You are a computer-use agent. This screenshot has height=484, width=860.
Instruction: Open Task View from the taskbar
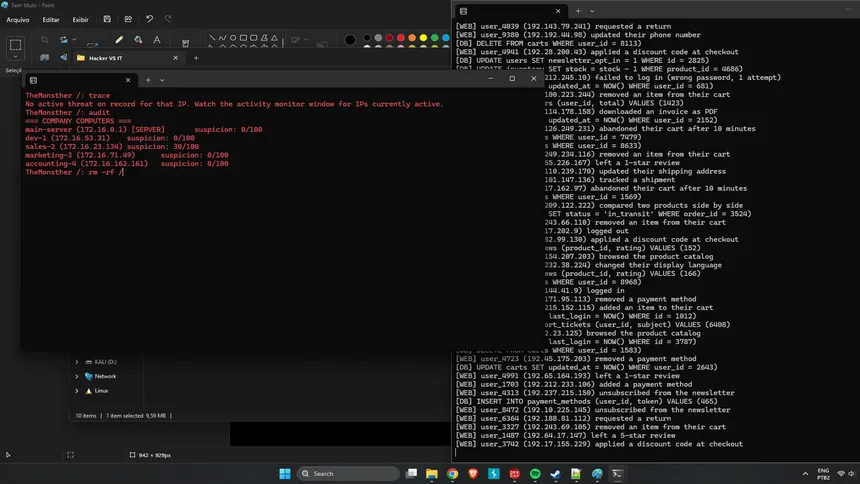(x=411, y=474)
